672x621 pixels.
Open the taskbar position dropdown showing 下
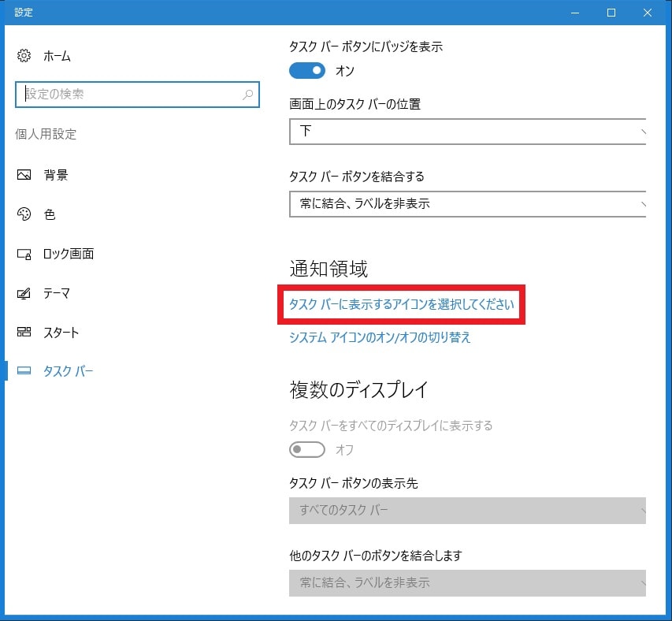pos(468,132)
